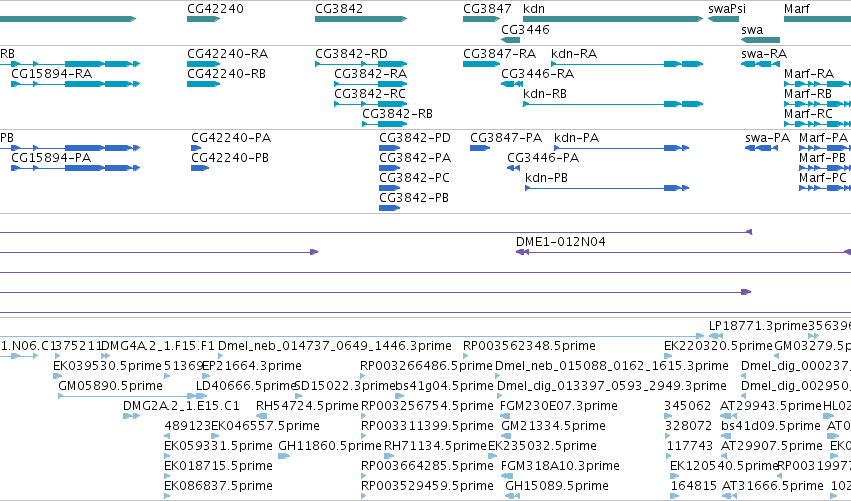
Task: Select the swa-PA protein label
Action: pyautogui.click(x=767, y=138)
